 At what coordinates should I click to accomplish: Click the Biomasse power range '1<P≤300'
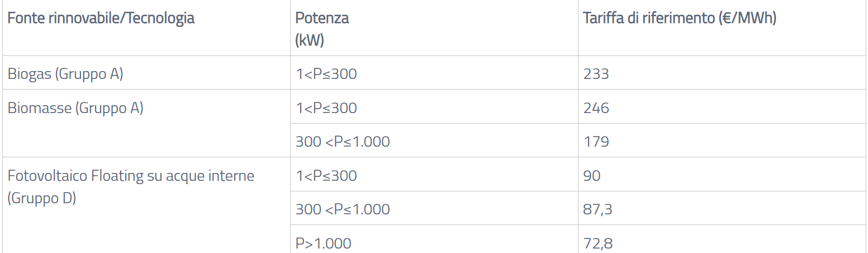click(326, 108)
